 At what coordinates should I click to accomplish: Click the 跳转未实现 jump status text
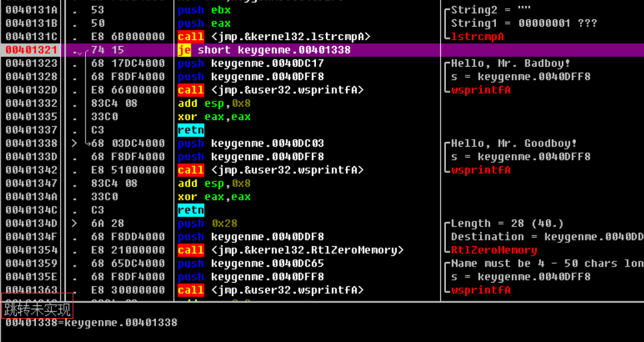(37, 309)
